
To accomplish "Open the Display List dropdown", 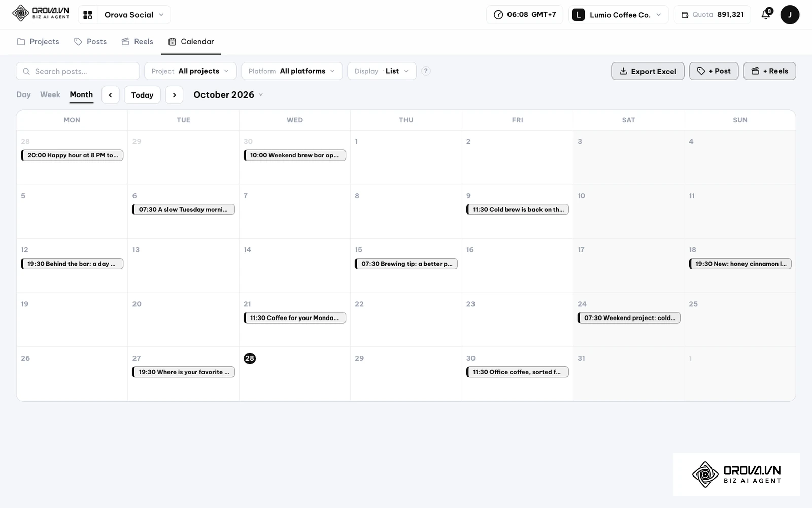I will click(x=382, y=71).
